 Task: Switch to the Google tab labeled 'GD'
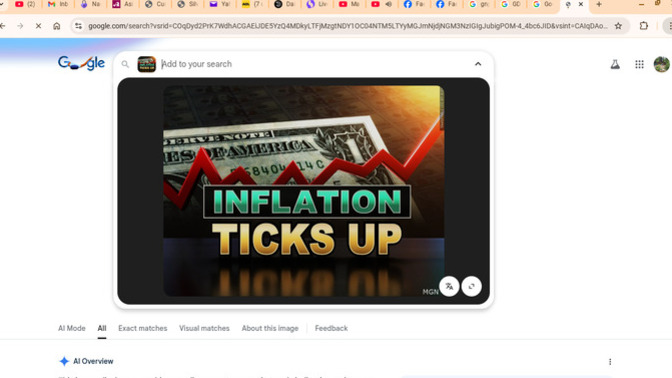(511, 4)
